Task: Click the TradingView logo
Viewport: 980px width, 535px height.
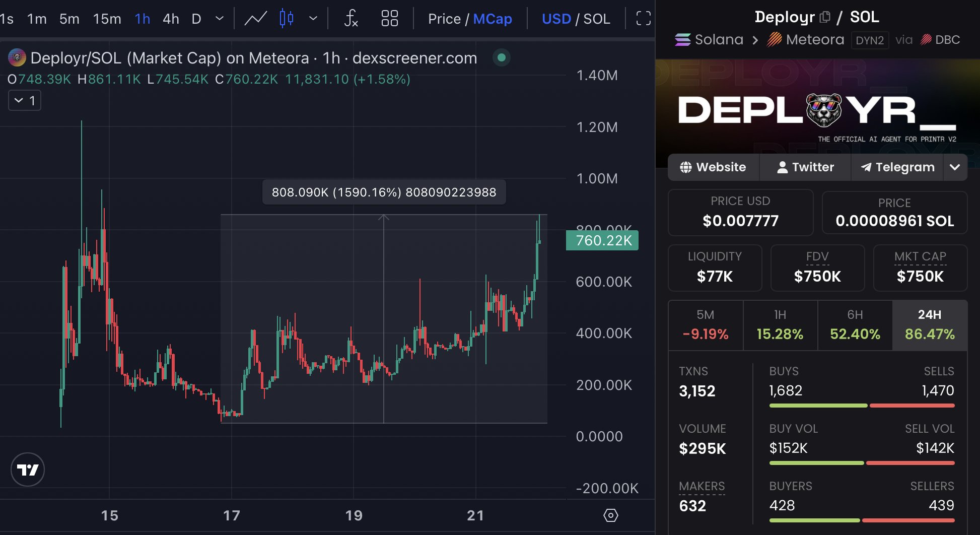Action: point(28,470)
